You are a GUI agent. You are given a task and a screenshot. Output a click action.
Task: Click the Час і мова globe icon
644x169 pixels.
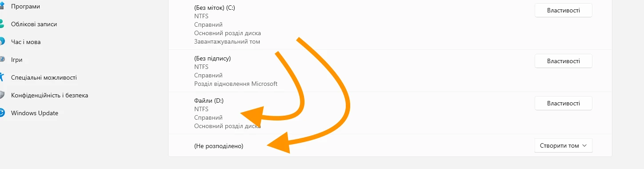[x=2, y=42]
